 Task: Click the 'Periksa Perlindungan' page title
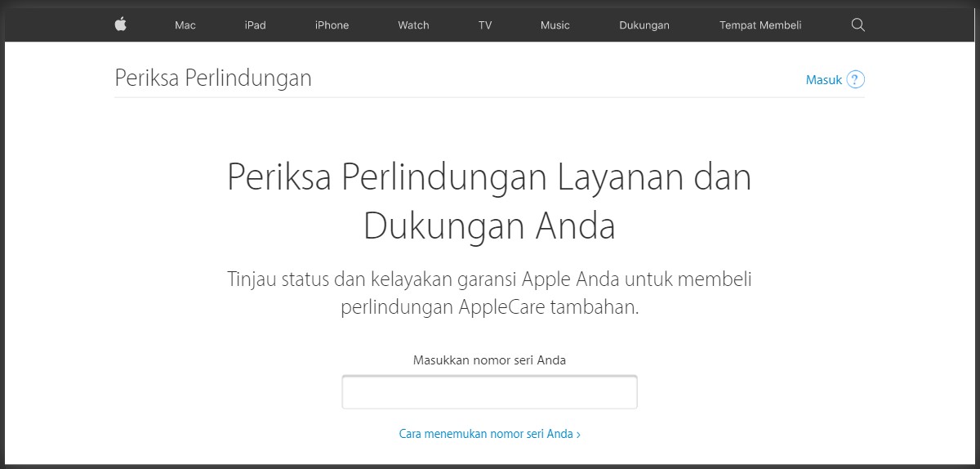click(x=213, y=78)
